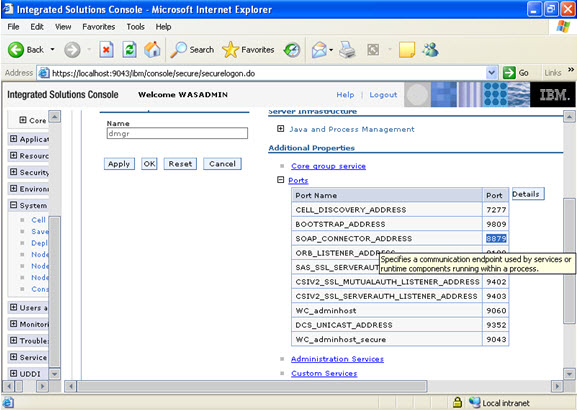Image resolution: width=577 pixels, height=410 pixels.
Task: Click the Cancel button
Action: pyautogui.click(x=222, y=164)
